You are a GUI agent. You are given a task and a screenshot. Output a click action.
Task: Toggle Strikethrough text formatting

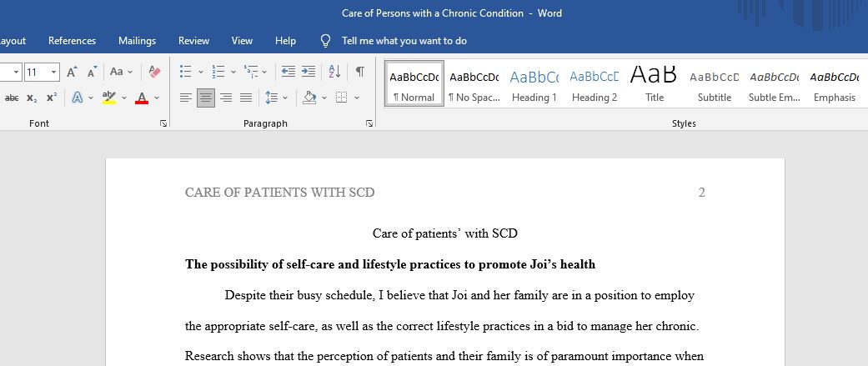[11, 98]
